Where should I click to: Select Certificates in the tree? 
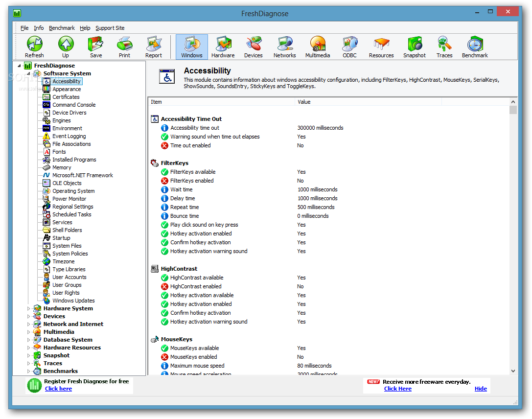[x=66, y=97]
